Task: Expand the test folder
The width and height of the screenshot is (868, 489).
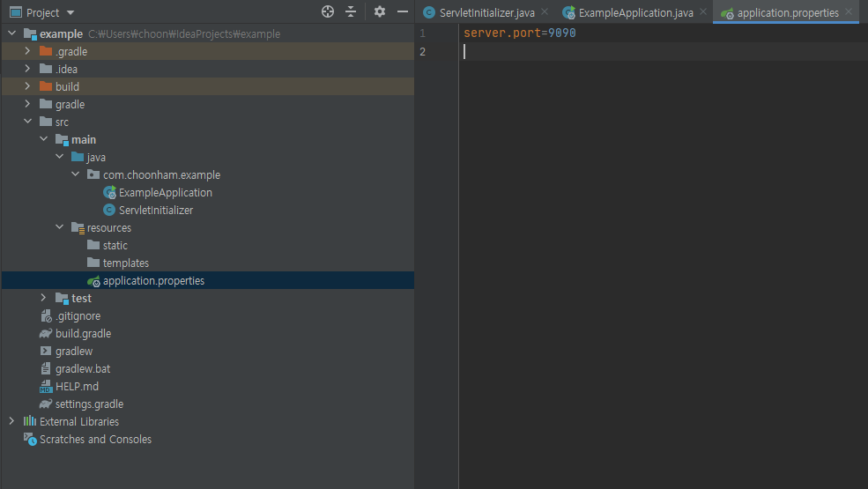Action: (x=43, y=298)
